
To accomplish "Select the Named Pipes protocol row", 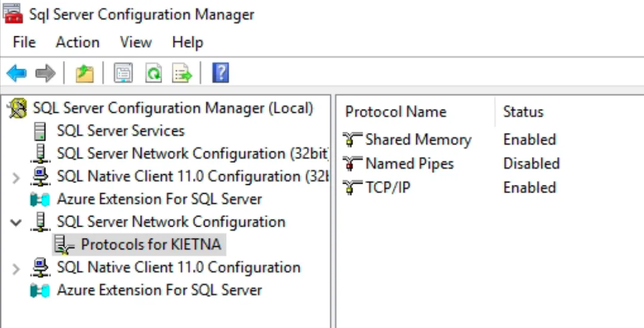I will 410,164.
